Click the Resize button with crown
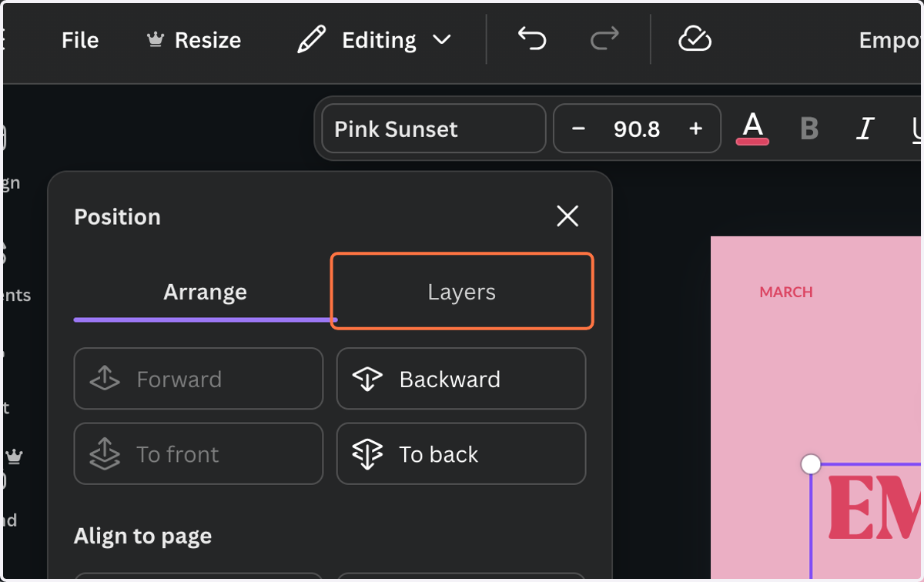Image resolution: width=924 pixels, height=582 pixels. 194,40
